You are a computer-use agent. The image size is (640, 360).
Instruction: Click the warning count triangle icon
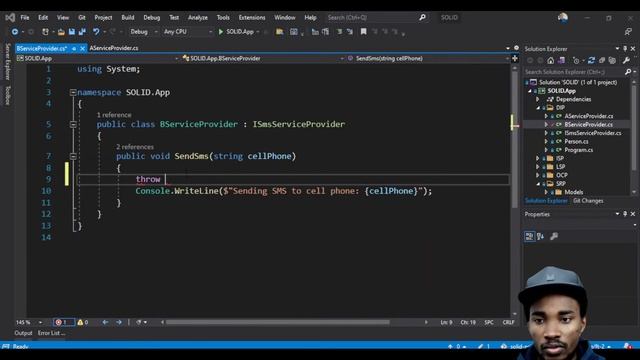[x=80, y=322]
